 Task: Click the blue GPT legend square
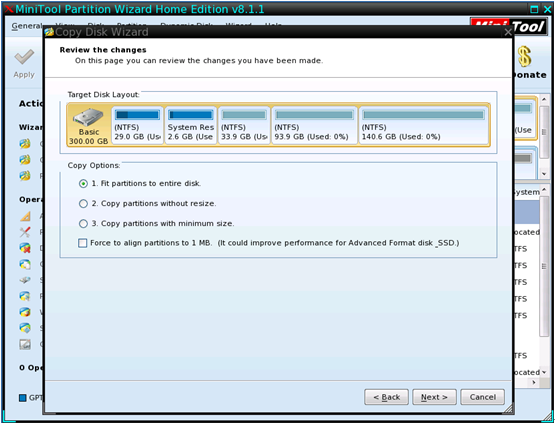point(23,398)
